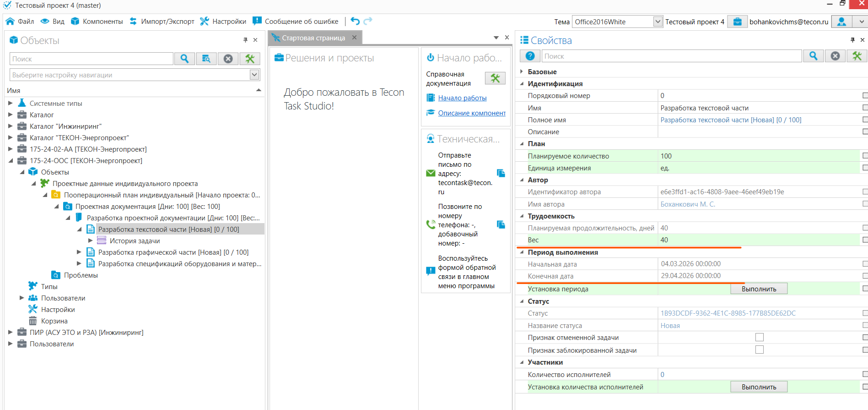Toggle the blocked task flag checkbox
Screen dimensions: 868x410
click(760, 350)
